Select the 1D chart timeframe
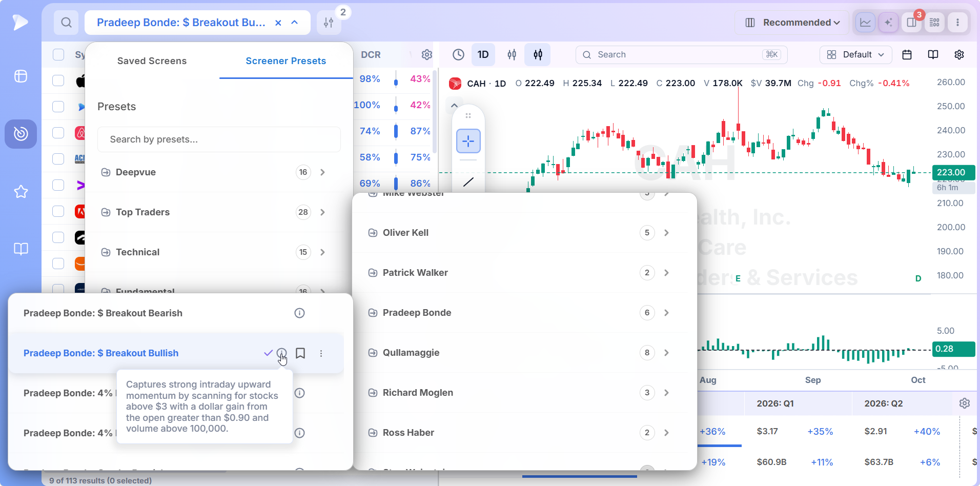Viewport: 980px width, 486px height. coord(483,55)
